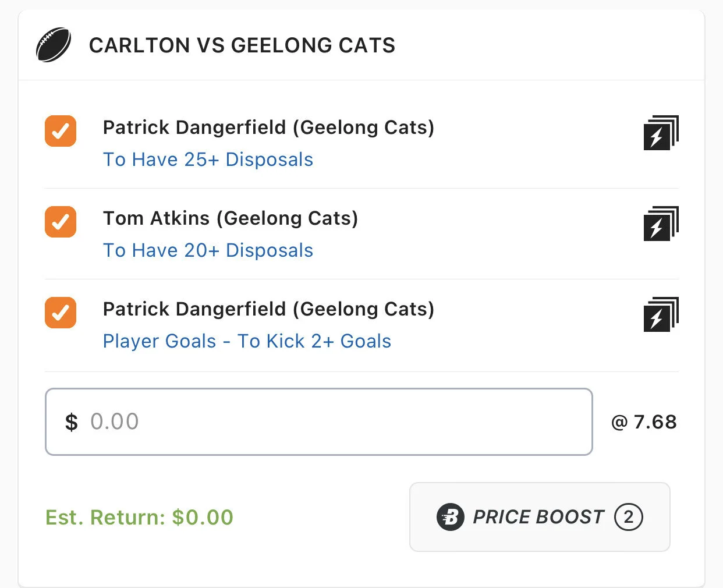This screenshot has width=723, height=588.
Task: Click the multi-bet lightning icon for Tom Atkins
Action: pyautogui.click(x=661, y=224)
